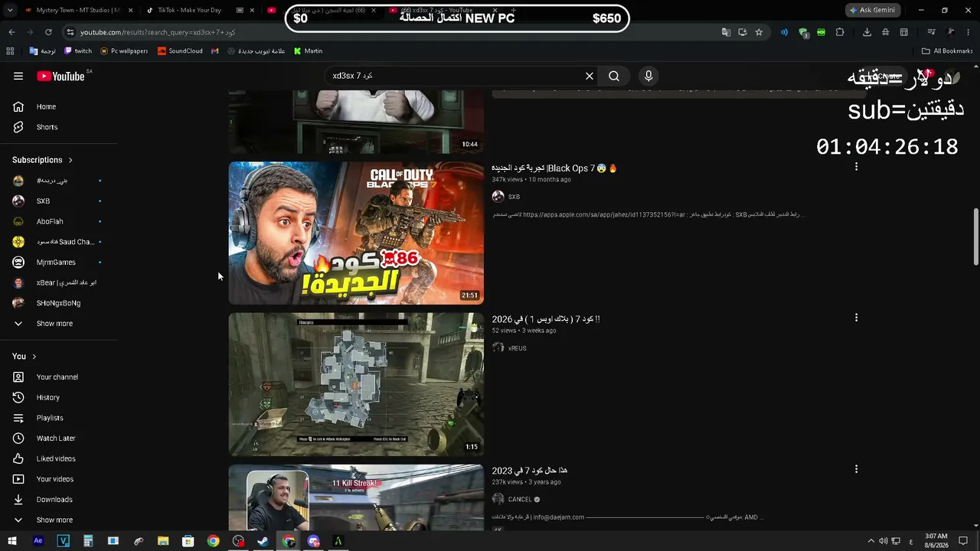The image size is (980, 551).
Task: Clear the search box with the X
Action: [x=590, y=76]
